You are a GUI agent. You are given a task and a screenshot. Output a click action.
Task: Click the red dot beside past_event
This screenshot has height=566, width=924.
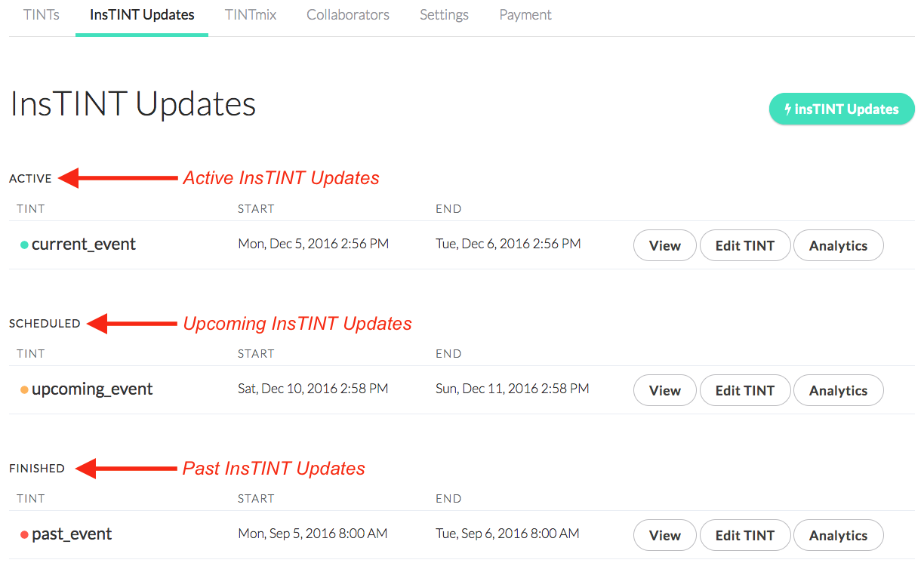pos(24,535)
